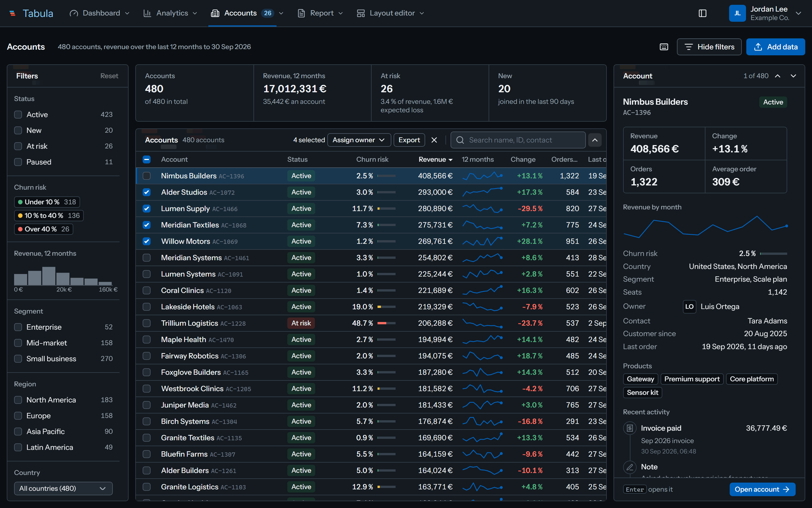Click the Dashboard gauge icon
The image size is (812, 508).
coord(74,13)
